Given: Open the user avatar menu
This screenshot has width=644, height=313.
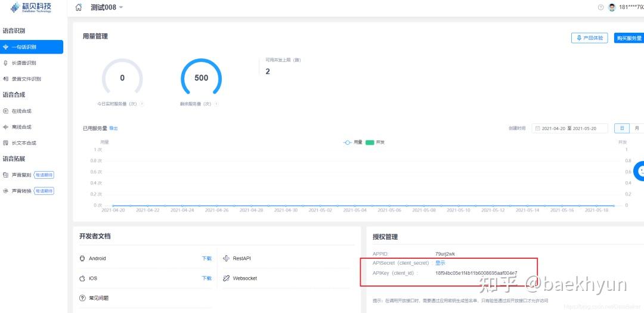Looking at the screenshot, I should point(612,7).
